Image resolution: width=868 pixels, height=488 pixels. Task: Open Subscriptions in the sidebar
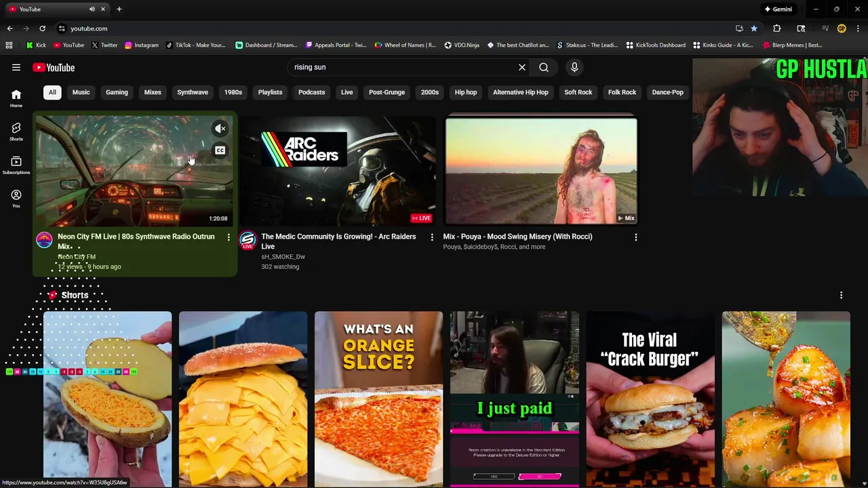pos(16,165)
